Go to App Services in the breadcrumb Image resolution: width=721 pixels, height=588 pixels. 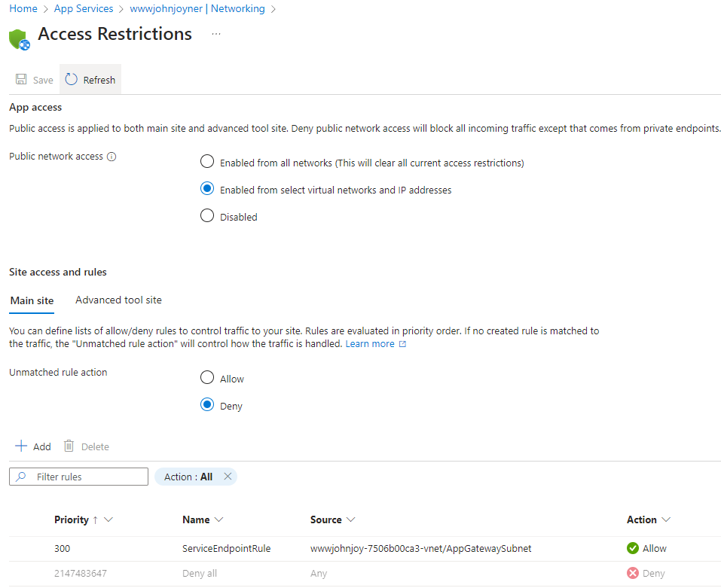pyautogui.click(x=84, y=9)
